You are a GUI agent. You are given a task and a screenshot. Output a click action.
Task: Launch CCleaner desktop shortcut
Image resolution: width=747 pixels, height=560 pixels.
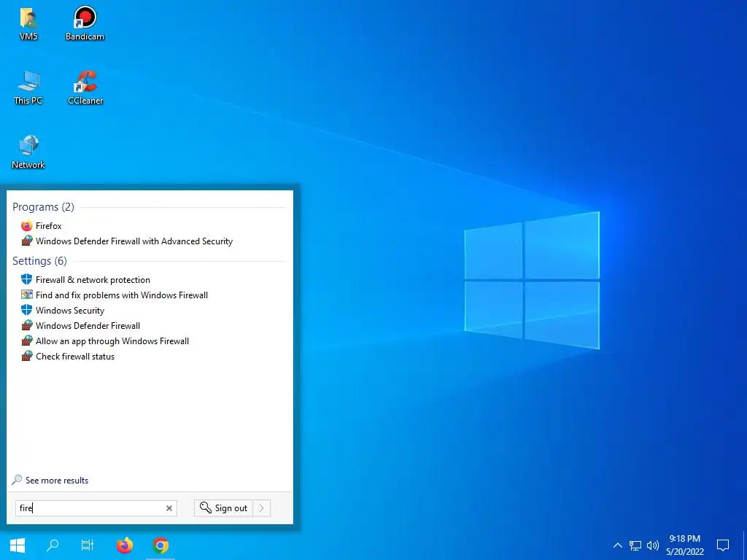[x=85, y=87]
